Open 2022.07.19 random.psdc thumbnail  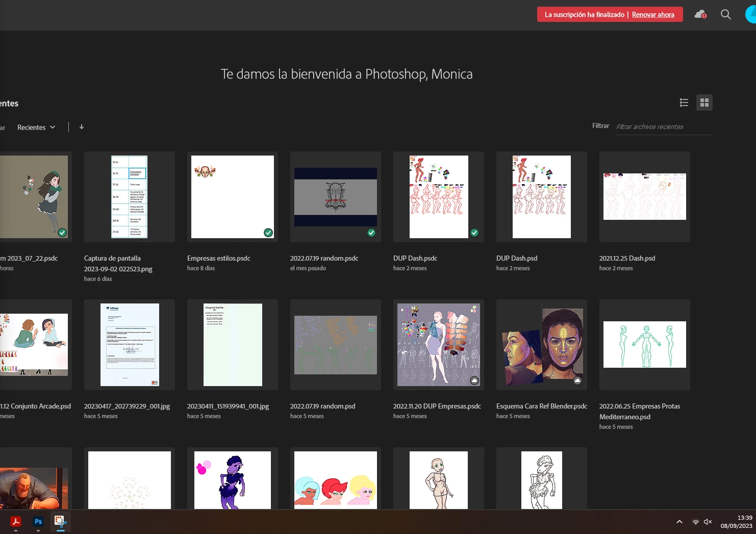coord(336,197)
